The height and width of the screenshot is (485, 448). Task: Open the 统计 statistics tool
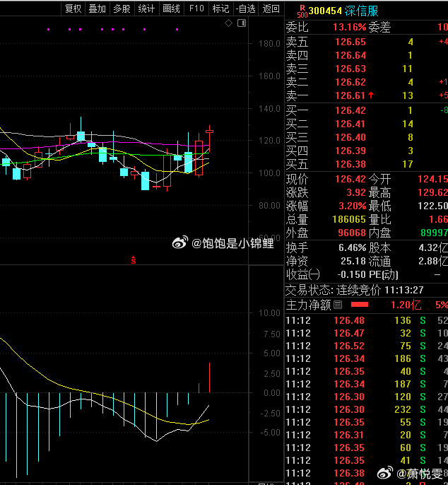coord(146,8)
